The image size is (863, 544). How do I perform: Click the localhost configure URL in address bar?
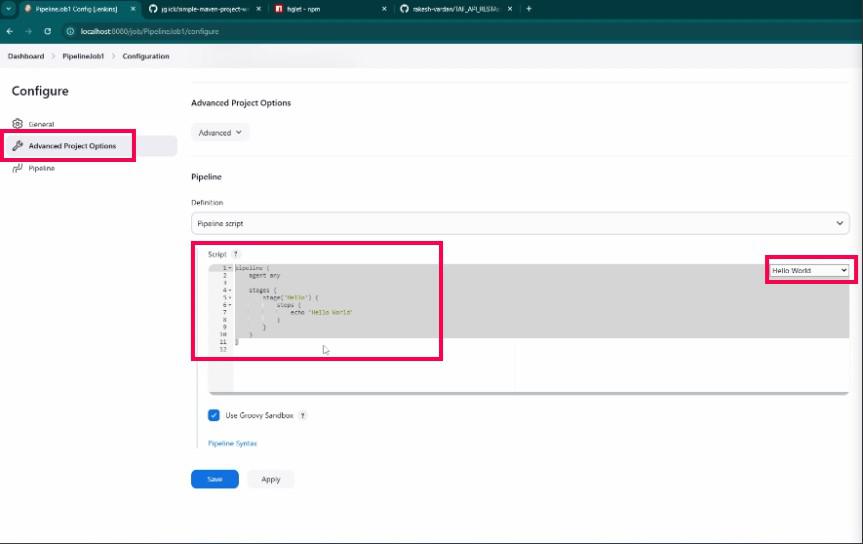tap(150, 31)
